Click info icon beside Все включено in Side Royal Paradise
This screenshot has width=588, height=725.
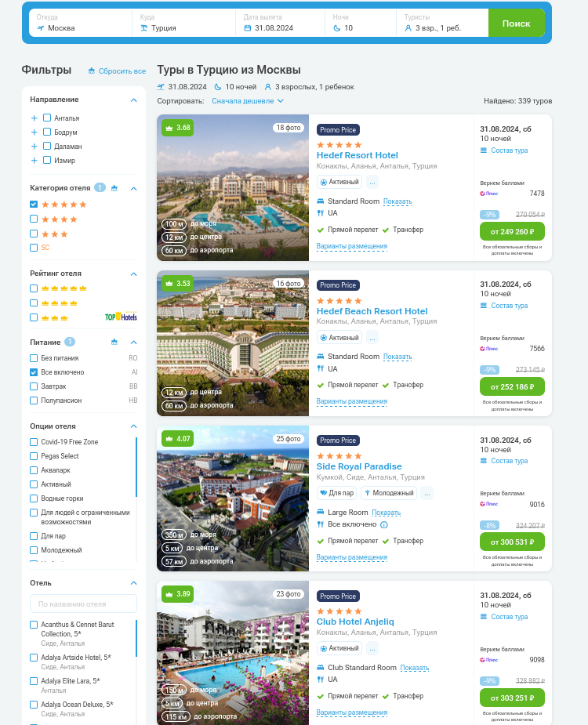click(384, 525)
